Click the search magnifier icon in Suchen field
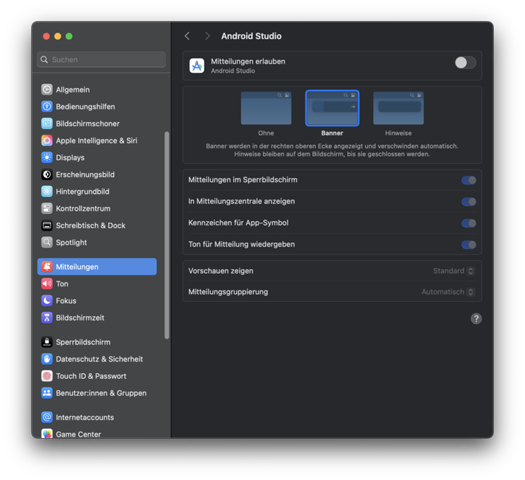The image size is (525, 480). pos(44,60)
